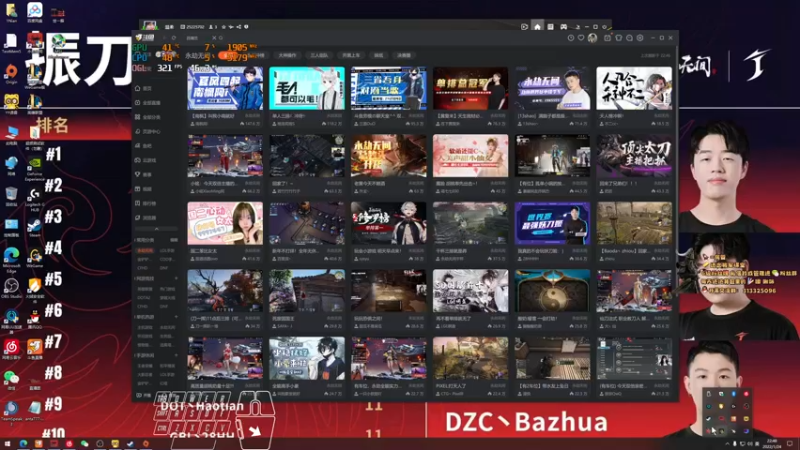Image resolution: width=800 pixels, height=450 pixels.
Task: Collapse sidebar menu with the up chevron
Action: tap(157, 229)
